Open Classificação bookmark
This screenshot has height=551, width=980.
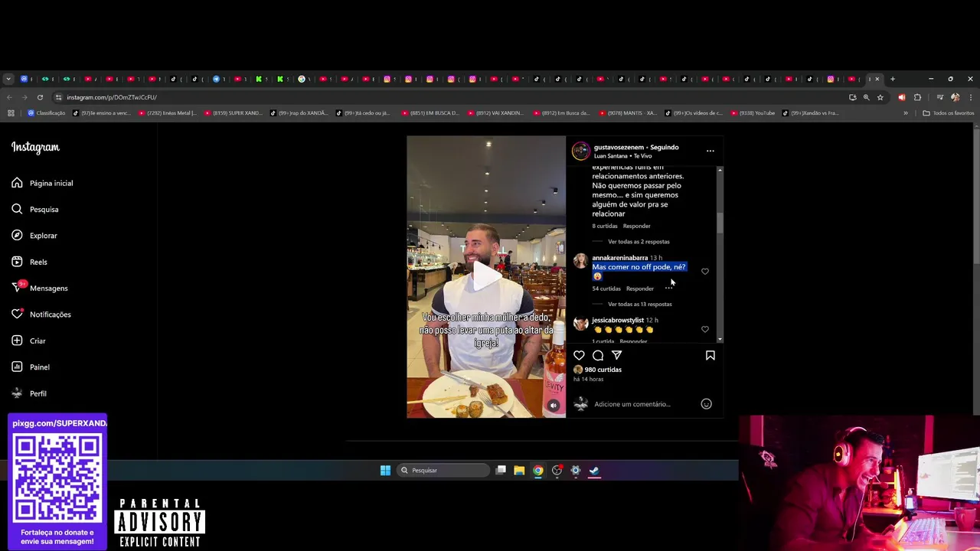point(47,113)
